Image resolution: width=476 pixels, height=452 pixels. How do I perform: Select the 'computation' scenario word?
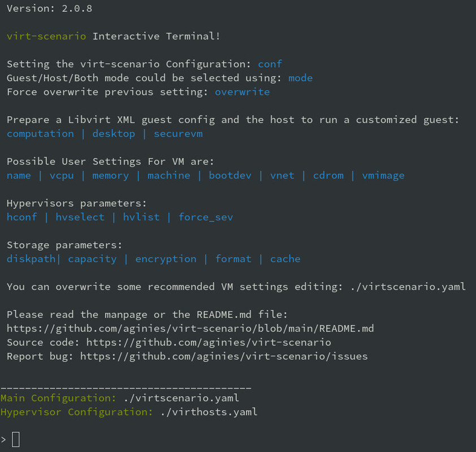(x=40, y=133)
